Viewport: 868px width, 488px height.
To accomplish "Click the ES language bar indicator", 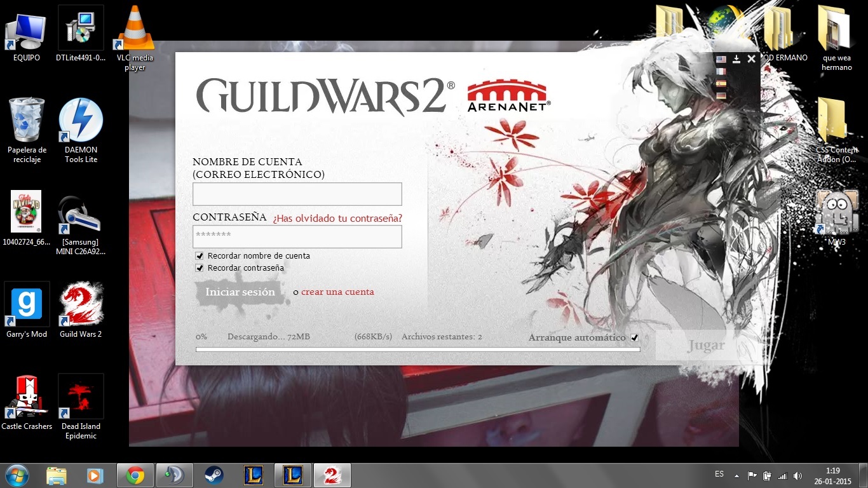I will 719,474.
